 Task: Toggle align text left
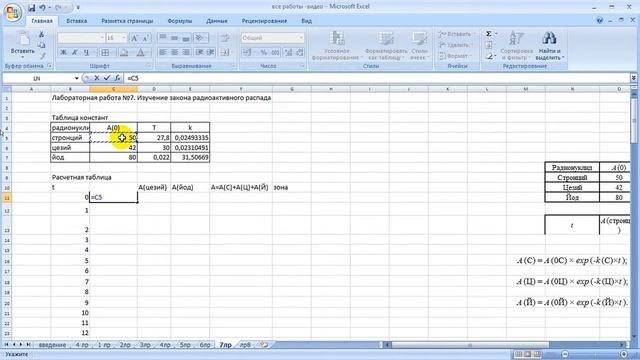coord(162,52)
